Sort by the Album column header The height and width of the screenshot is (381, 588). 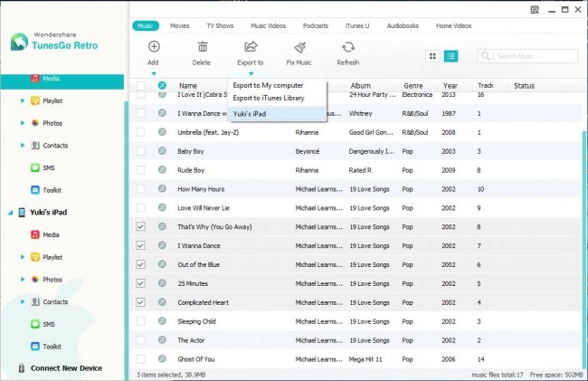(360, 86)
